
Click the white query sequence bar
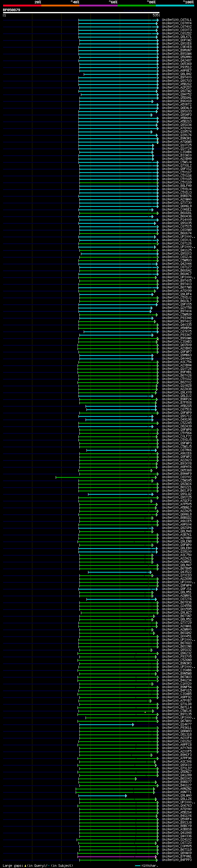(x=81, y=12)
